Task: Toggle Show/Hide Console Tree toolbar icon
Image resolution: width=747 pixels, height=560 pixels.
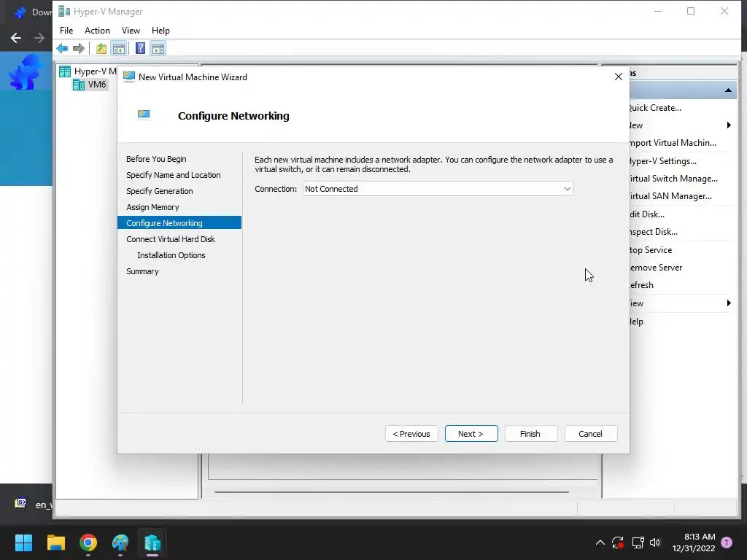Action: click(x=119, y=48)
